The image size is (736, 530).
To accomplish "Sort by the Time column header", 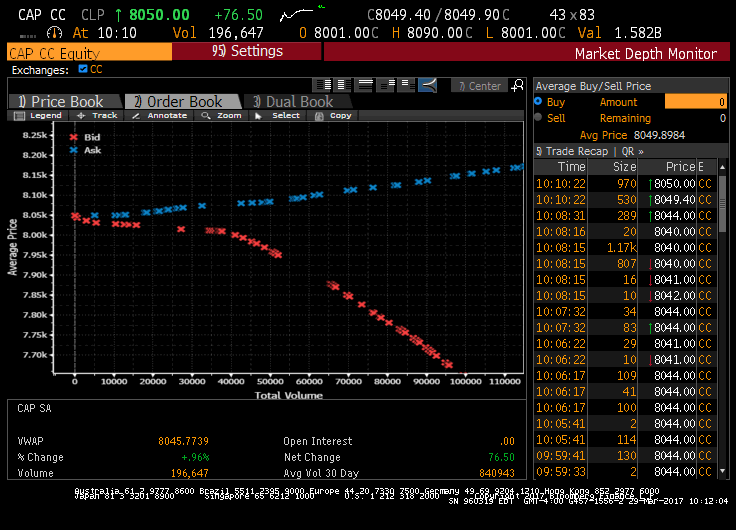I will point(561,167).
